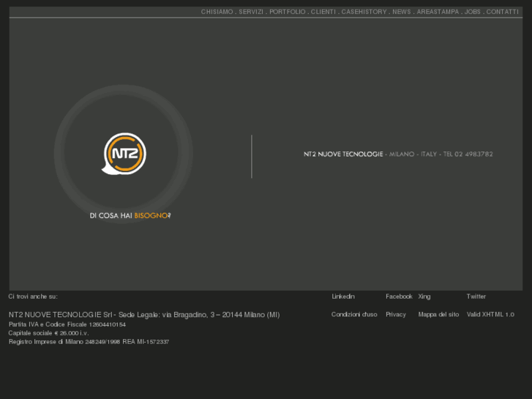Screen dimensions: 532x399
Task: Click the 'Capitale sociale € 26.000 i.v.' line
Action: click(49, 333)
